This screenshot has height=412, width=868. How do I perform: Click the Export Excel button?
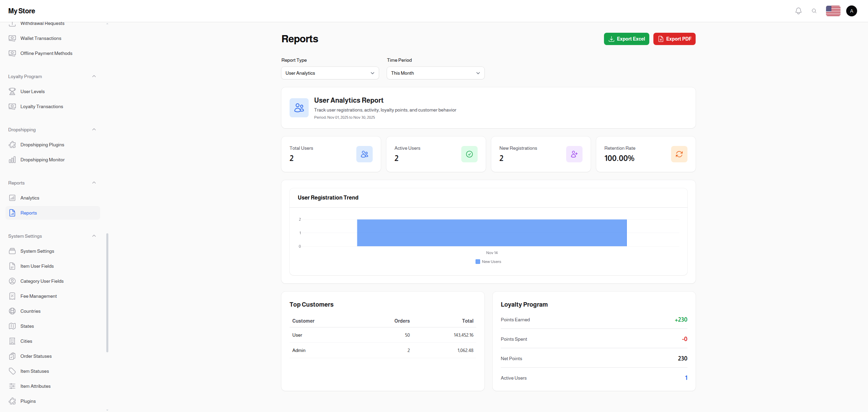[x=626, y=39]
